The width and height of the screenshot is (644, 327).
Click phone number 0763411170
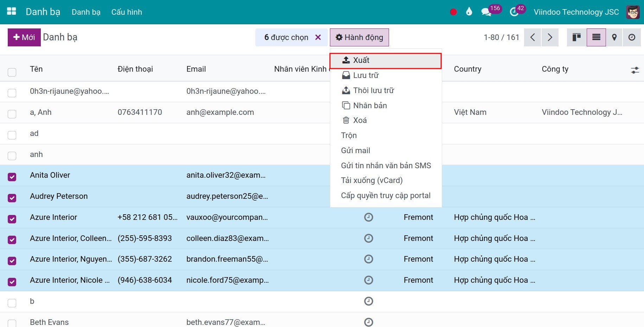pos(140,112)
